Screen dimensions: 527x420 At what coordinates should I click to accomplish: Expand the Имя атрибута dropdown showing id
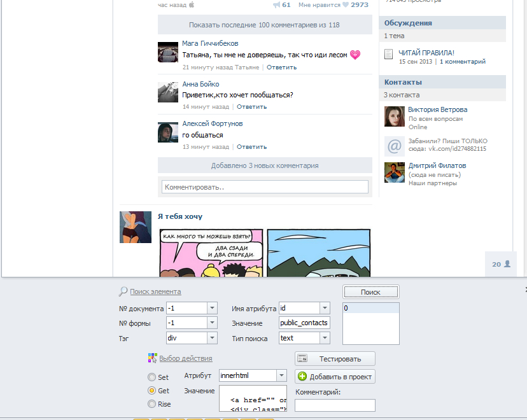(x=325, y=308)
